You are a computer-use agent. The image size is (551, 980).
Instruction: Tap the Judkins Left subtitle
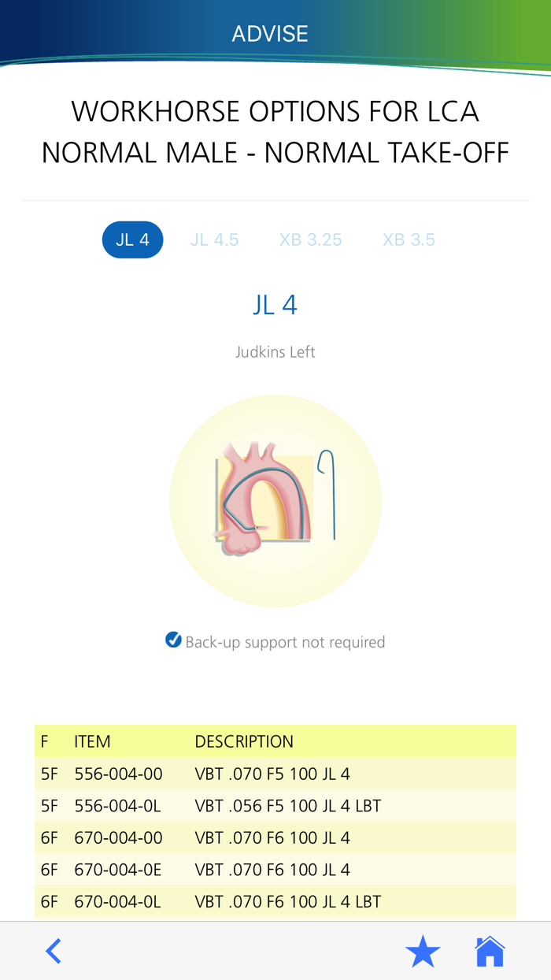coord(275,351)
